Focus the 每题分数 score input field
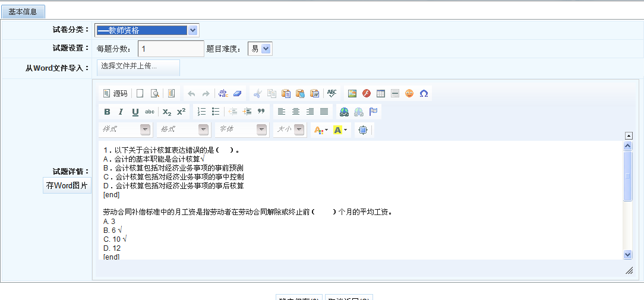The width and height of the screenshot is (644, 300). (171, 49)
